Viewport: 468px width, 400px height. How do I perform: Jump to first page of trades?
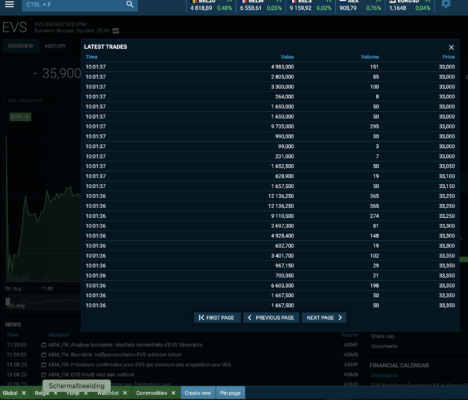point(217,318)
